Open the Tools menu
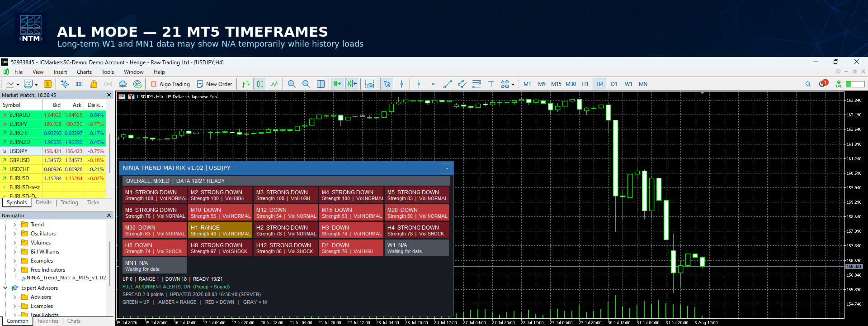 pyautogui.click(x=108, y=72)
